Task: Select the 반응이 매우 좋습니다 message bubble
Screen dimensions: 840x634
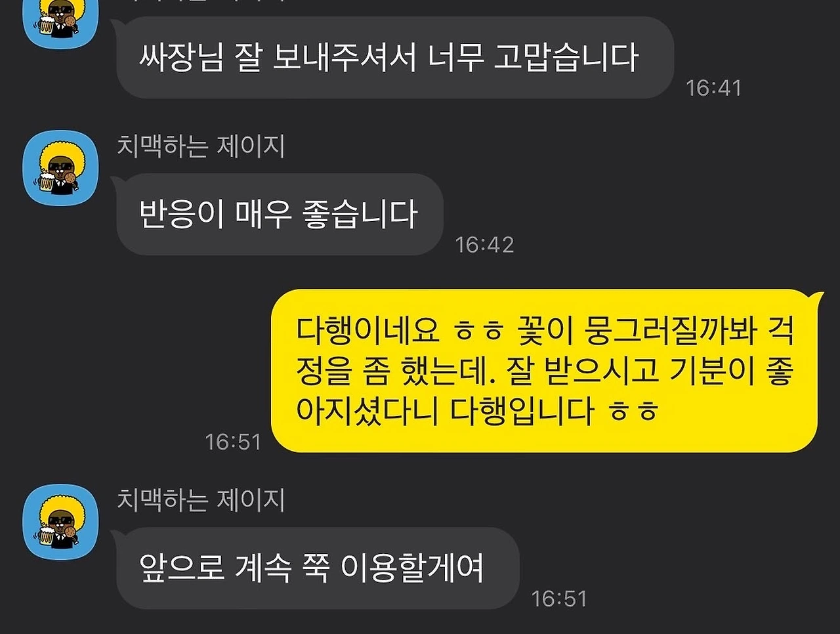Action: (x=280, y=214)
